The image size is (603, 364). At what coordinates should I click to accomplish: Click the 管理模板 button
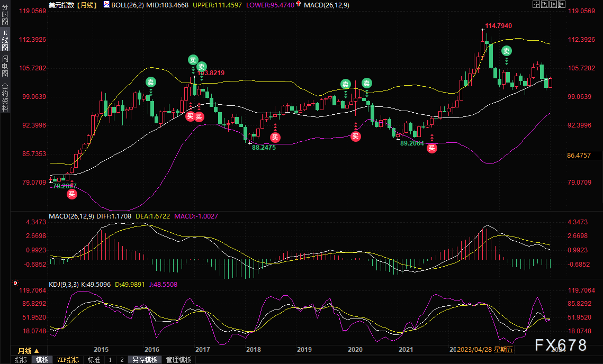tap(179, 360)
